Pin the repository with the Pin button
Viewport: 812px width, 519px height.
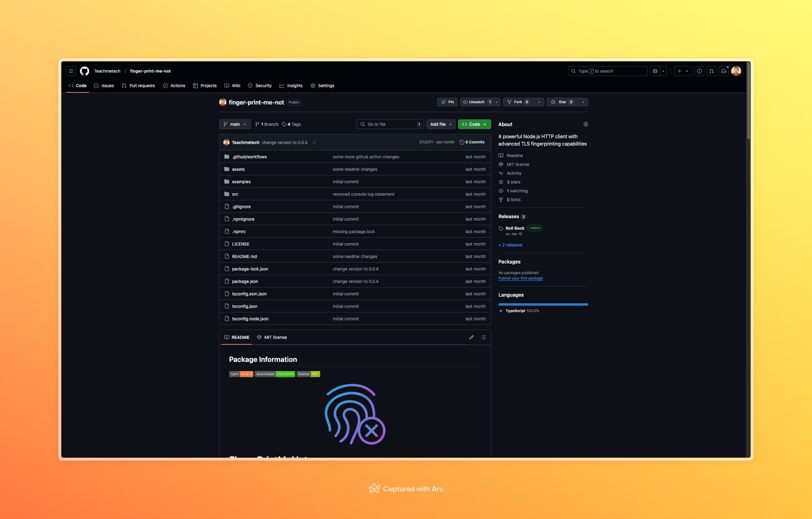click(447, 102)
